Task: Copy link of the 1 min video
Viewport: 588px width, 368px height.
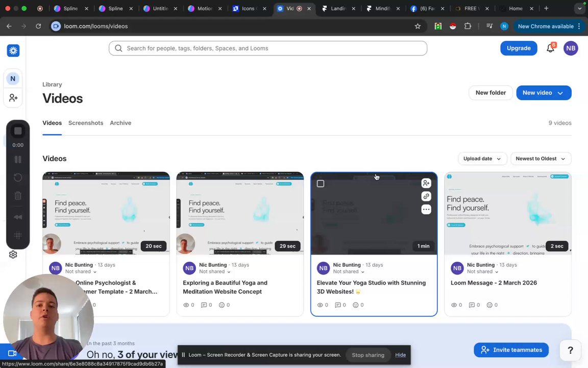Action: [426, 196]
